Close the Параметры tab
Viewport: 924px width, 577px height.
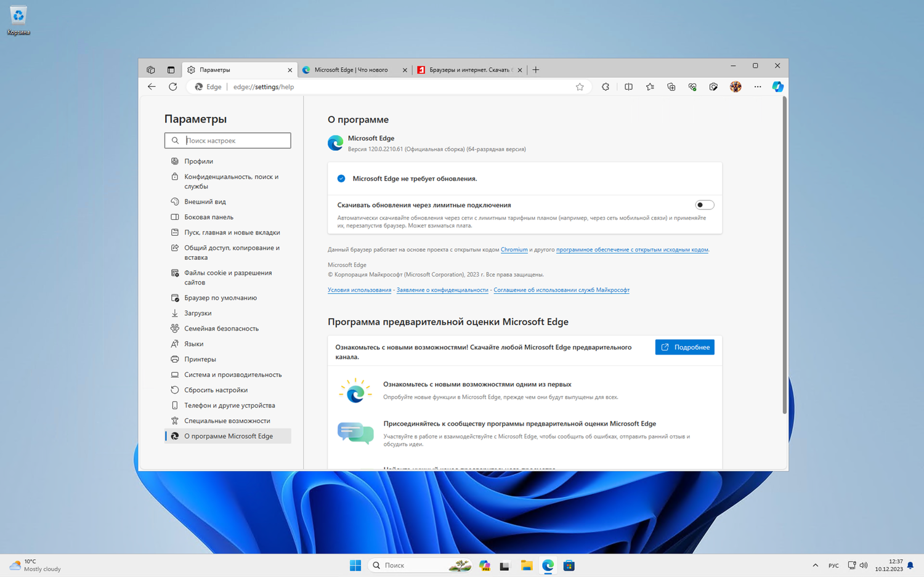290,70
